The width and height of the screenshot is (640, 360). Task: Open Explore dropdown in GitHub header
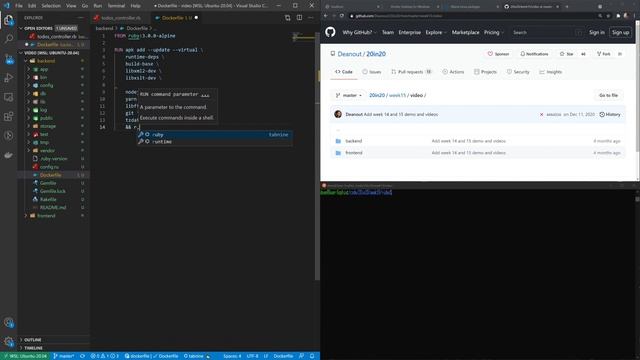click(x=436, y=32)
